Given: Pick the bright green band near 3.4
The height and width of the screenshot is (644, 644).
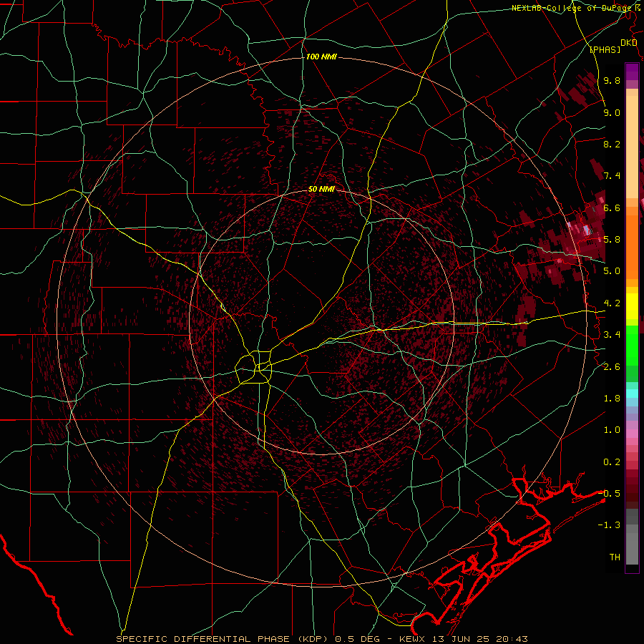Looking at the screenshot, I should (x=632, y=345).
